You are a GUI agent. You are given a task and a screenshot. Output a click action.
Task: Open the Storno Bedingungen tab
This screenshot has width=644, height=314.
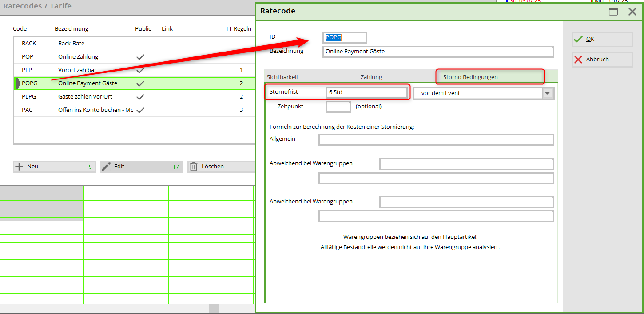pos(470,77)
